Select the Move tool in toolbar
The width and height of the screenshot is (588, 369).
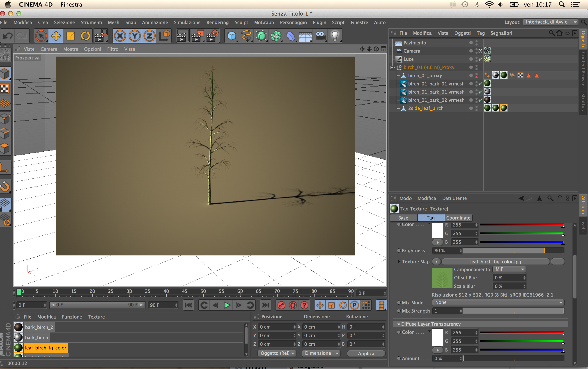tap(56, 36)
